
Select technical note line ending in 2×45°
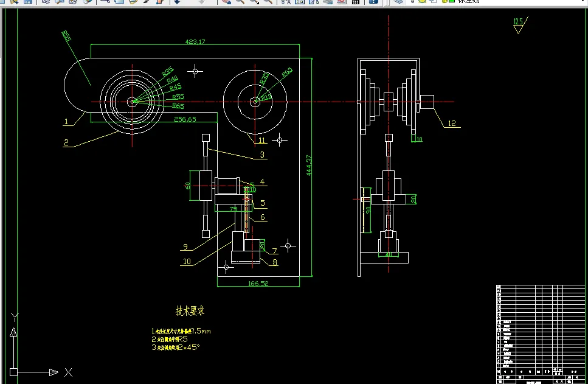[176, 347]
